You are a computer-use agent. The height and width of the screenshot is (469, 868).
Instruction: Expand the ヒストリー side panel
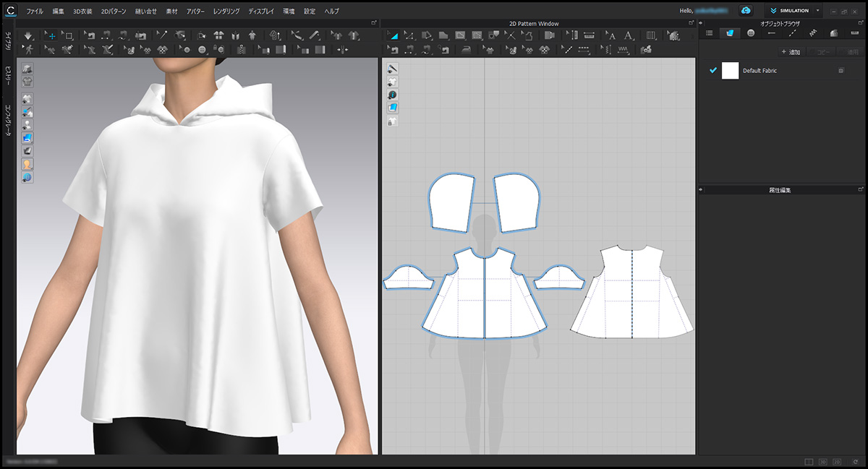(x=7, y=74)
